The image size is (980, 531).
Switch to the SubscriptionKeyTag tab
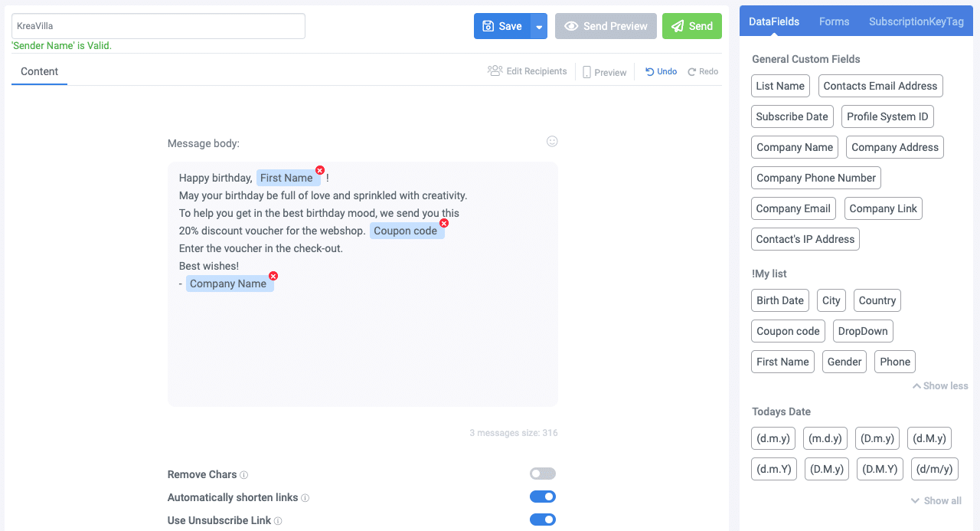pyautogui.click(x=916, y=21)
